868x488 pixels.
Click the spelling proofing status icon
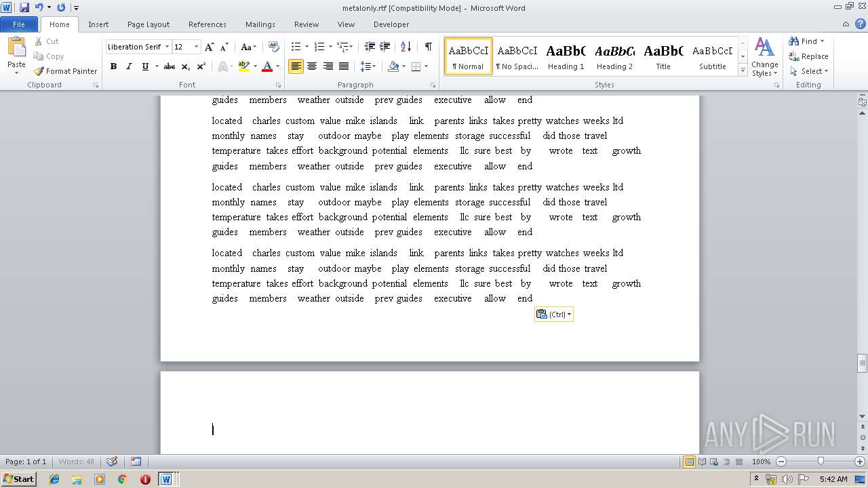113,462
